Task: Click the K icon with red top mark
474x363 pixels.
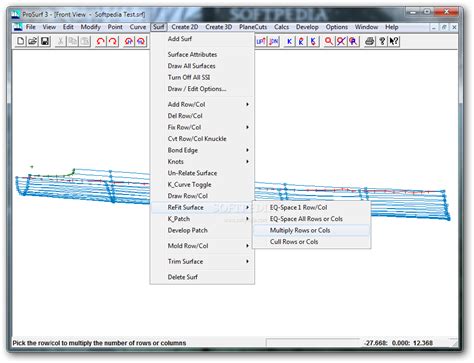Action: pos(301,41)
